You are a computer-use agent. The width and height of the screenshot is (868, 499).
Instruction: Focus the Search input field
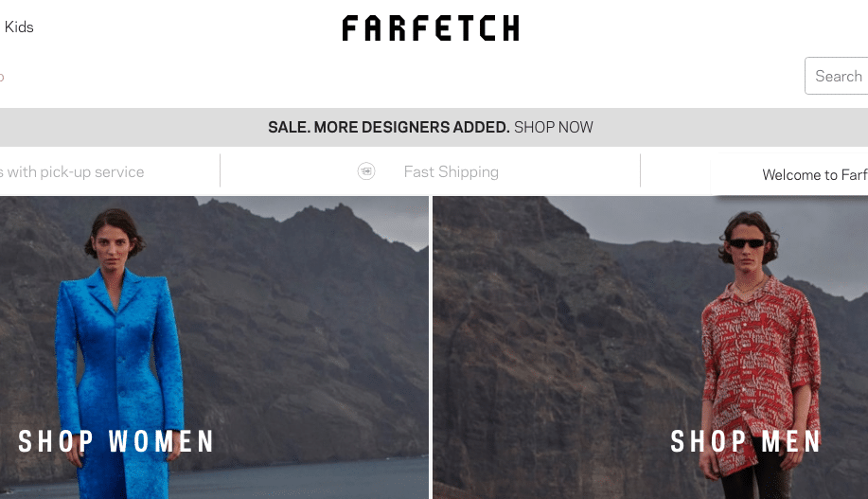[x=837, y=76]
